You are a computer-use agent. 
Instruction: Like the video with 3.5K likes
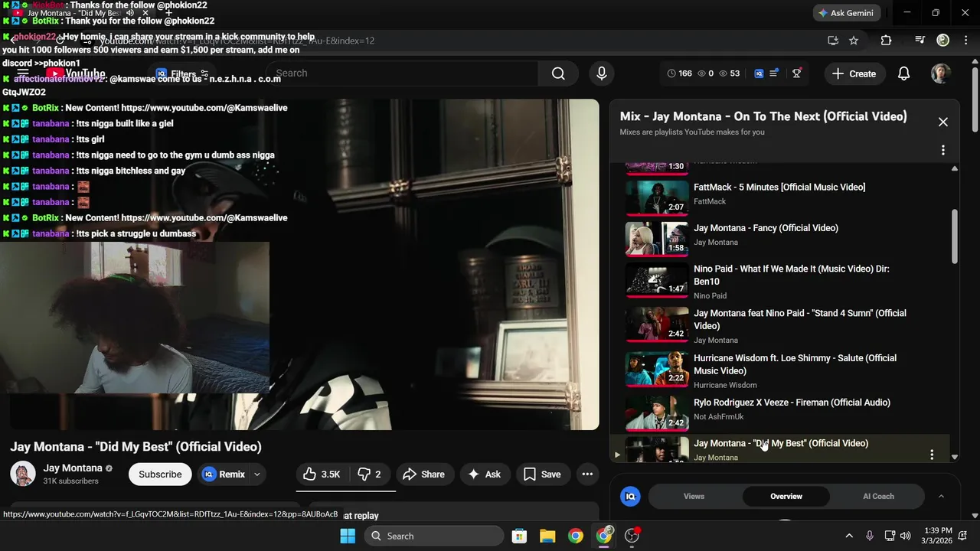(x=321, y=474)
